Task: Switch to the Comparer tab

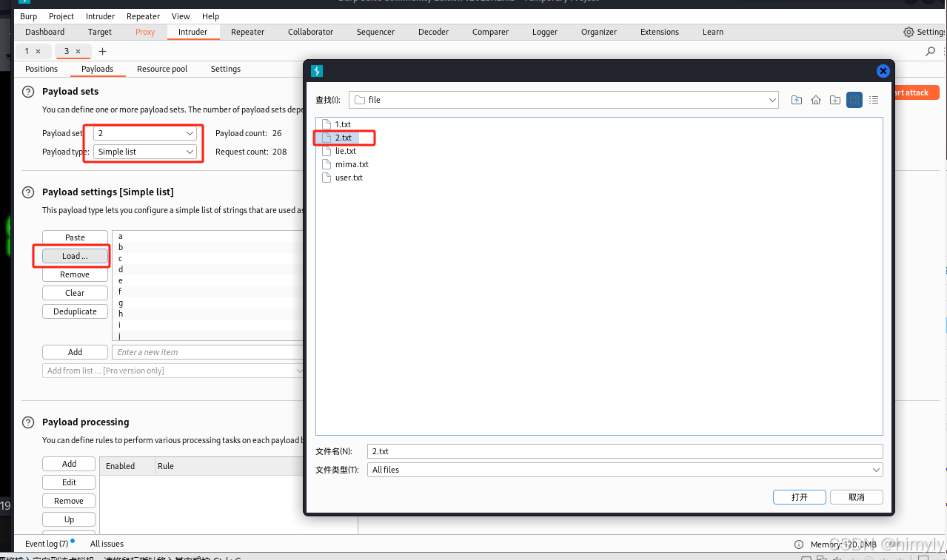Action: (x=490, y=32)
